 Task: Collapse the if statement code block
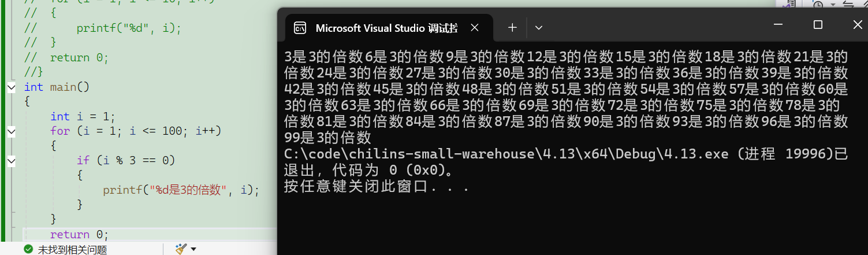[12, 161]
